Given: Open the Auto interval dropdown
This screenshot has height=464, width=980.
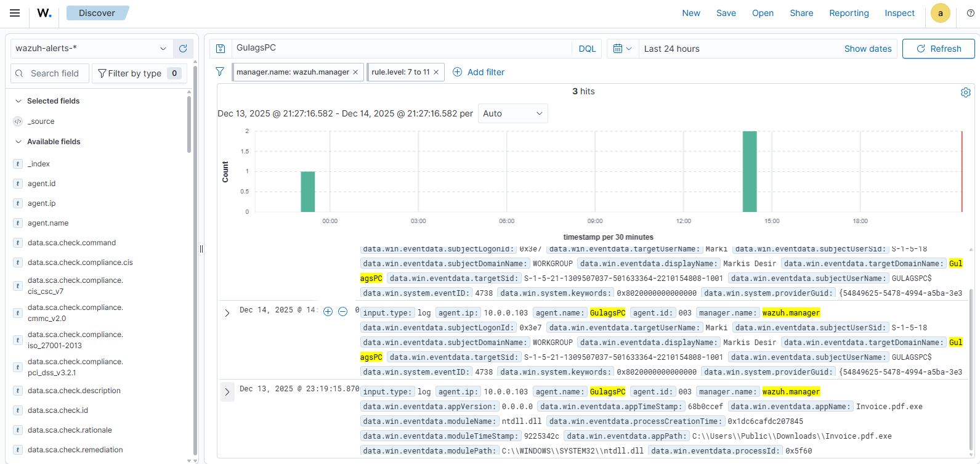Looking at the screenshot, I should [512, 113].
